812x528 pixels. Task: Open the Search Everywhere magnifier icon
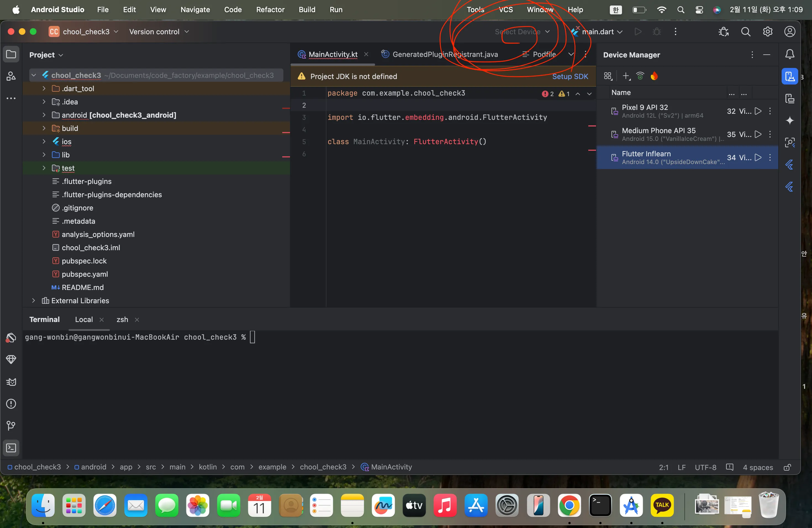[x=745, y=32]
